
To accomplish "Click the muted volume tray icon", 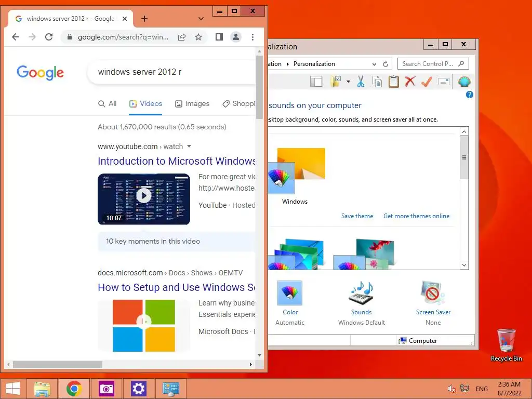I will tap(451, 389).
